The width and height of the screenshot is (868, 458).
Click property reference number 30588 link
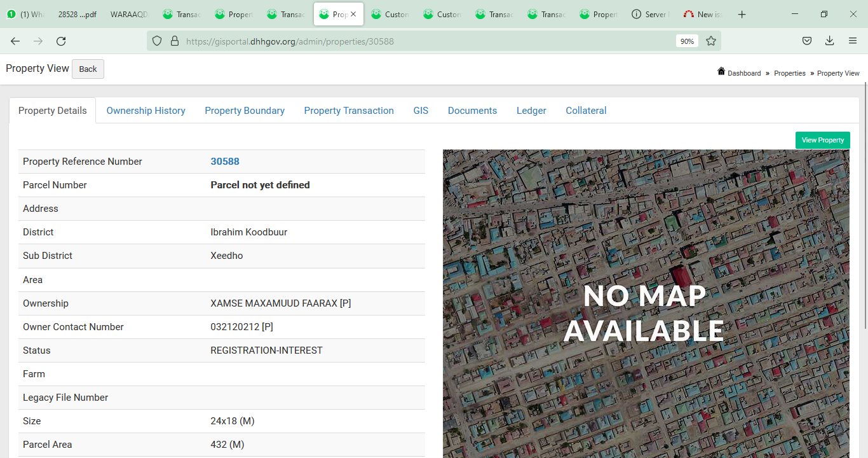[x=225, y=162]
